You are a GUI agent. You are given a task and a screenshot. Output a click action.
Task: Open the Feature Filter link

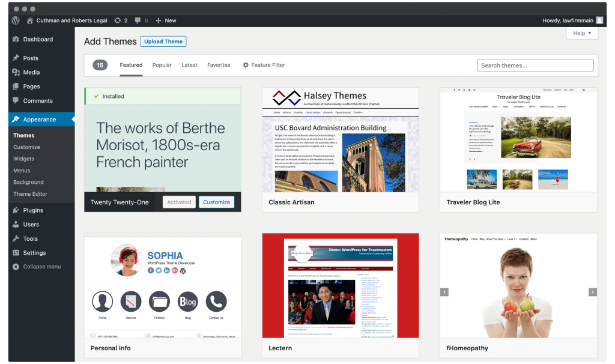click(268, 65)
